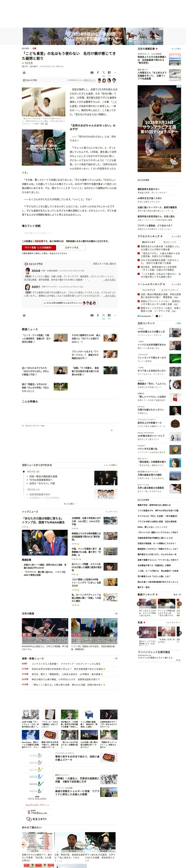Screen dimensions: 186x868
Task: Open もっと見る beside アクセスランキング
Action: coord(176,236)
